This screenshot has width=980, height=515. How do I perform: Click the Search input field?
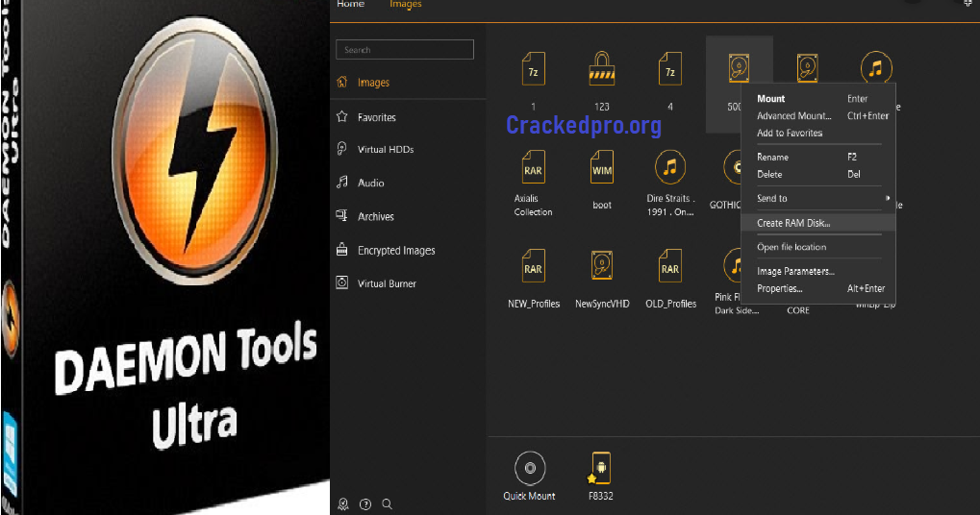point(404,49)
